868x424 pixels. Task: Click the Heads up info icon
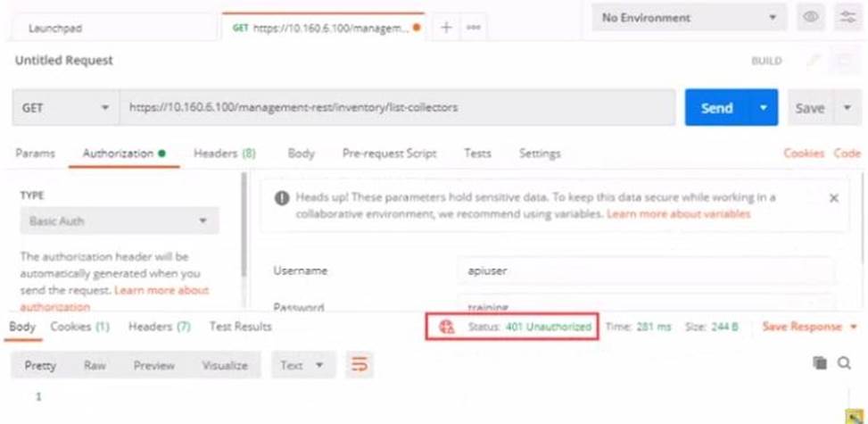tap(282, 198)
